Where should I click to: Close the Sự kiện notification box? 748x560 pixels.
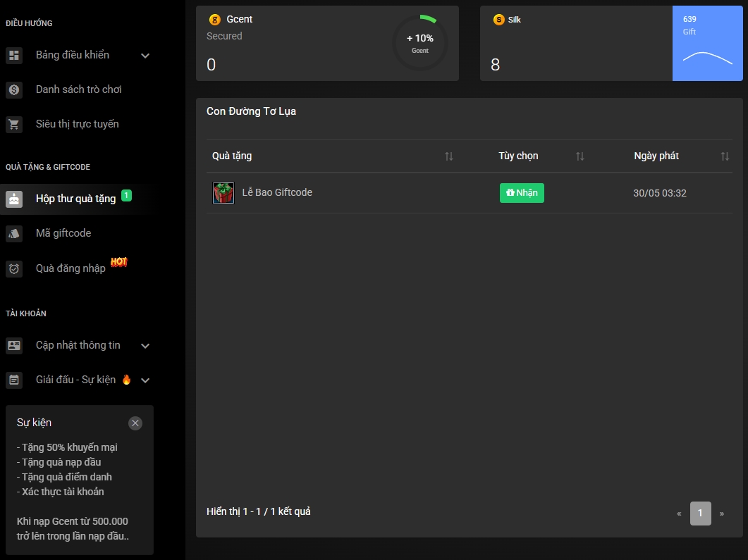pos(135,423)
